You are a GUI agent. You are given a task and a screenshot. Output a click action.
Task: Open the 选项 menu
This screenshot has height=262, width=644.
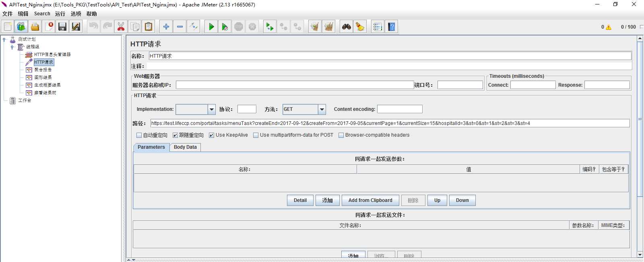click(76, 14)
